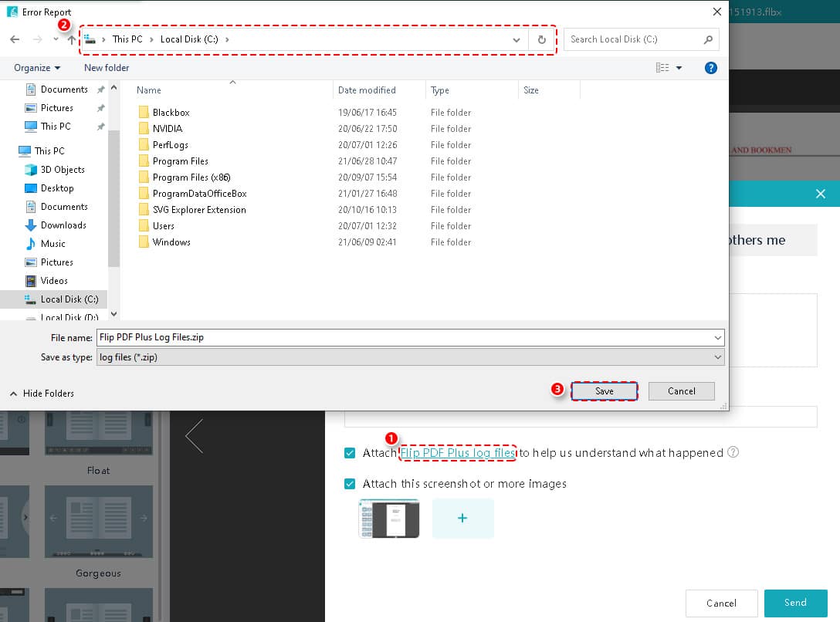Sort the file list by Type column

[x=440, y=90]
